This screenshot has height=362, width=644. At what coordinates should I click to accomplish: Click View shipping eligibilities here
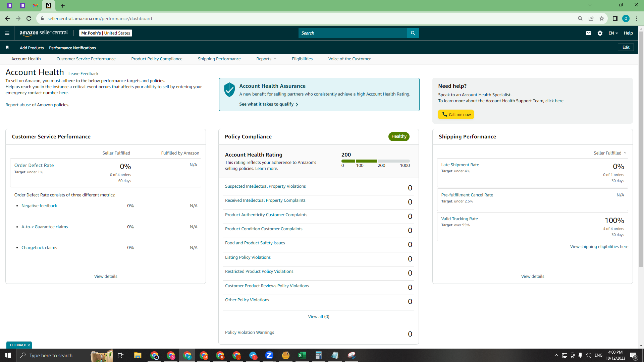599,246
